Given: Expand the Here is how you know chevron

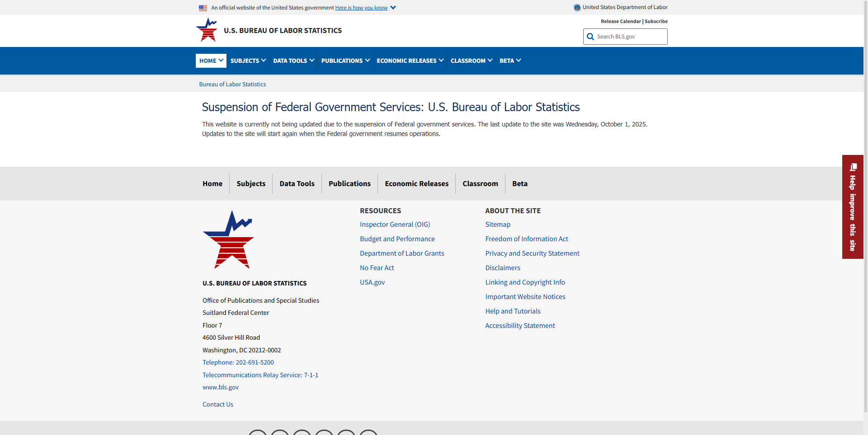Looking at the screenshot, I should [393, 8].
